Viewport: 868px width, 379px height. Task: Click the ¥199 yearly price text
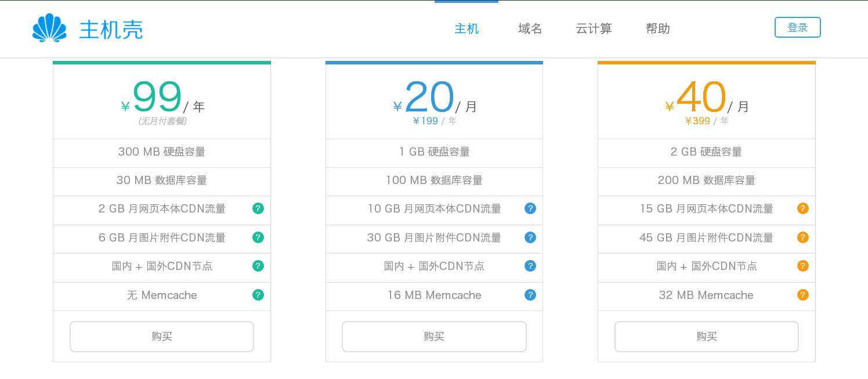425,121
